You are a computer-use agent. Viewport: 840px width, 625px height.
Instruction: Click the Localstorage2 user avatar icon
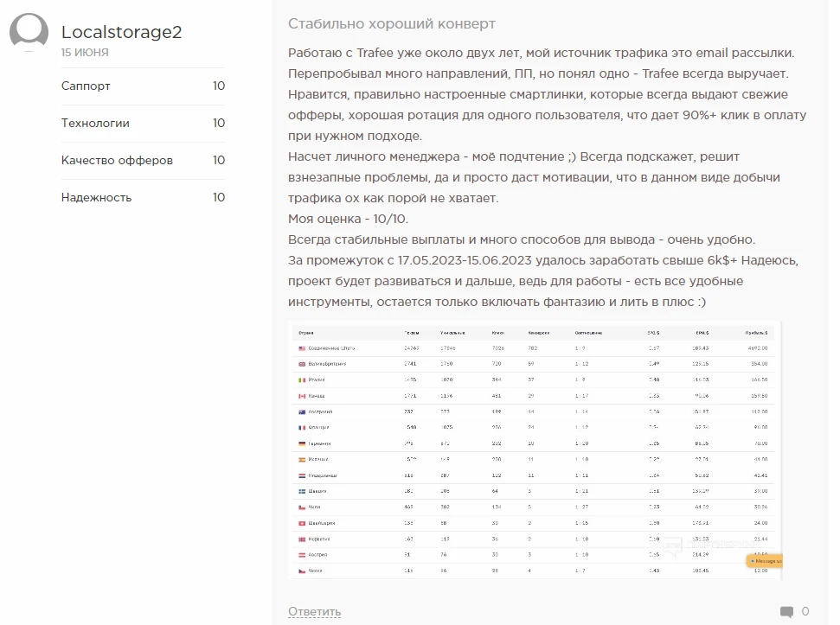point(29,32)
